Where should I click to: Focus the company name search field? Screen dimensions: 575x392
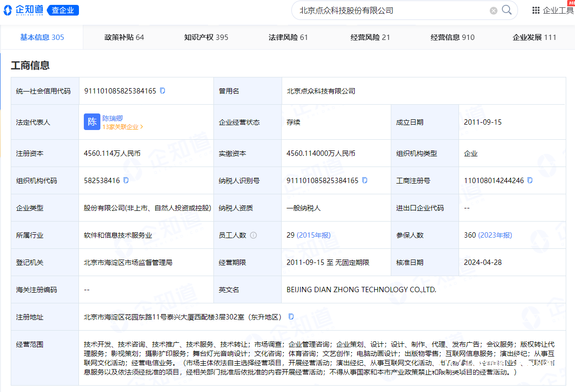[x=390, y=10]
